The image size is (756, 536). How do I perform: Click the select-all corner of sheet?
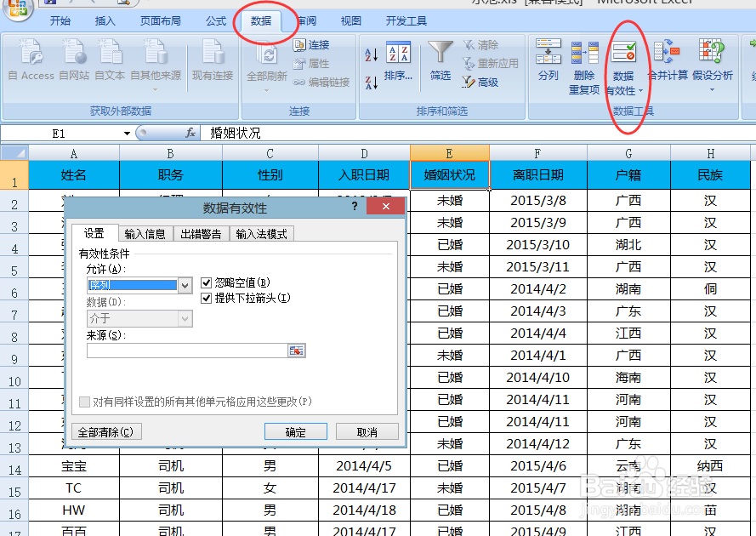(14, 153)
